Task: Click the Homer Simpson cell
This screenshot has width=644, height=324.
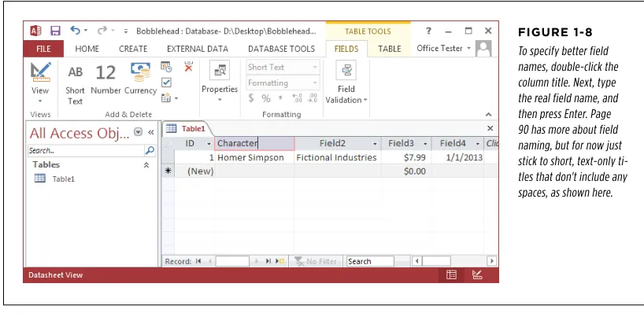Action: pos(254,157)
